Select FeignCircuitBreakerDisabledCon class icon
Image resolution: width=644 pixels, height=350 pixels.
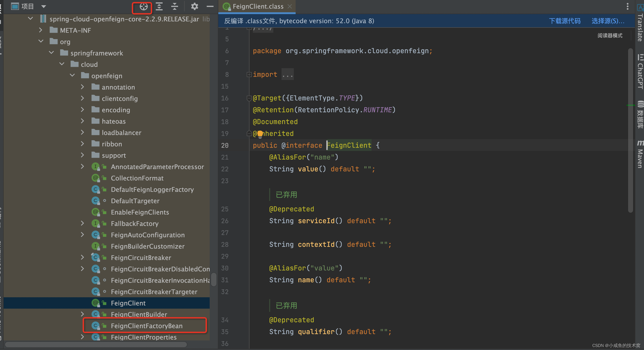pos(96,269)
